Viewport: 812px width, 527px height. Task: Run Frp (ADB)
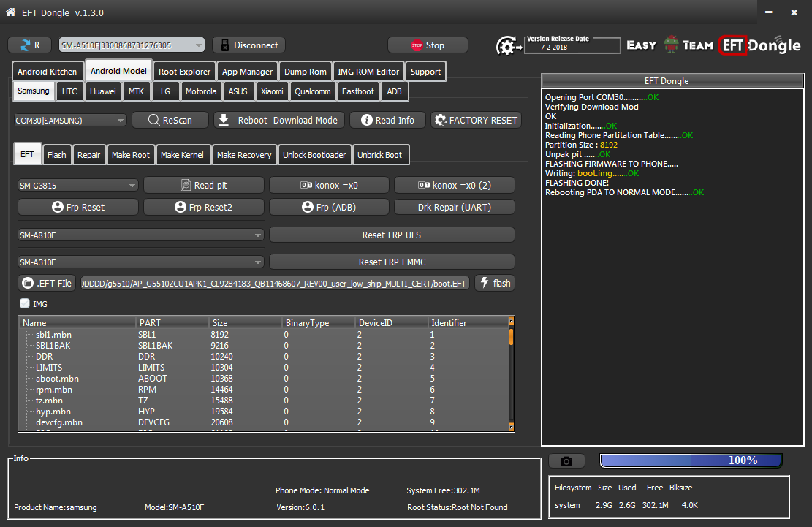pyautogui.click(x=329, y=207)
